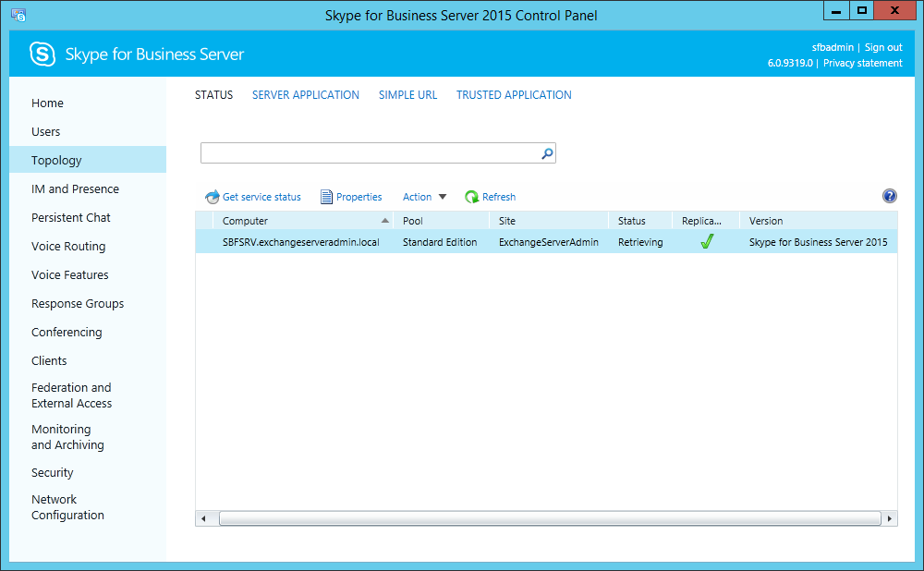Open the Privacy statement link
This screenshot has height=571, width=924.
863,63
